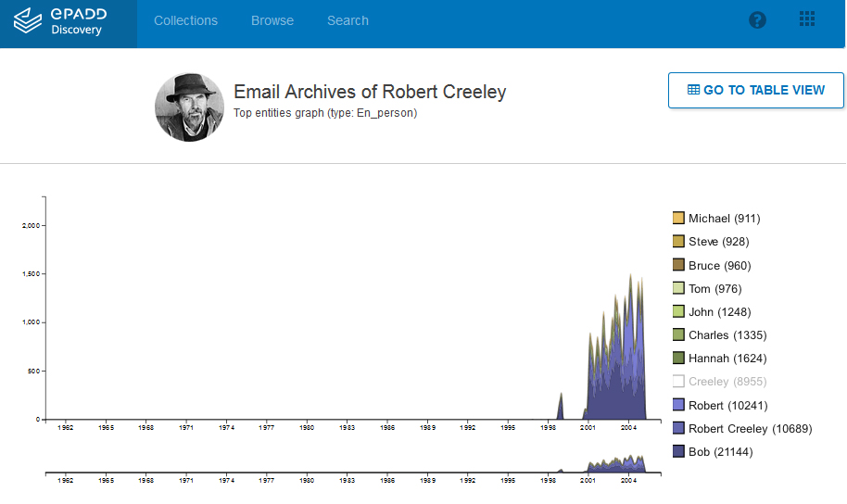Hide the Hannah (1624) series
The width and height of the screenshot is (847, 504).
(678, 359)
